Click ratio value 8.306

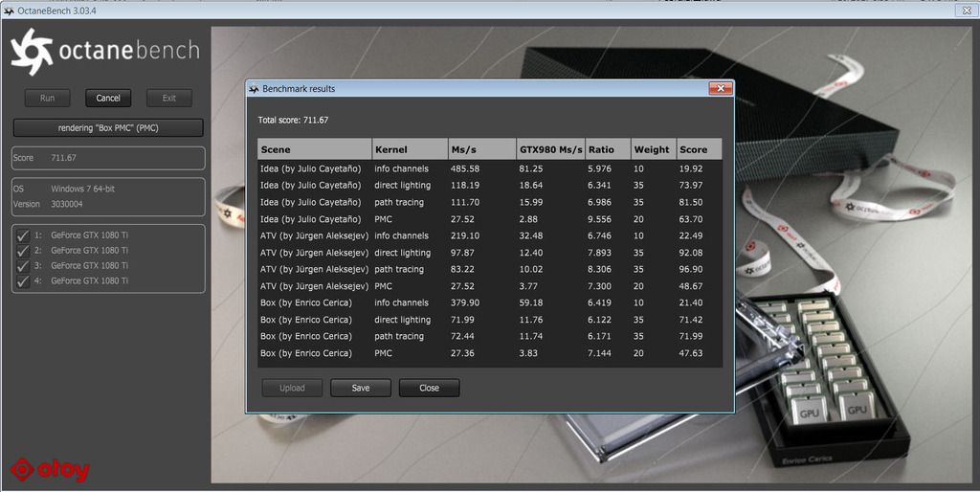pyautogui.click(x=599, y=269)
